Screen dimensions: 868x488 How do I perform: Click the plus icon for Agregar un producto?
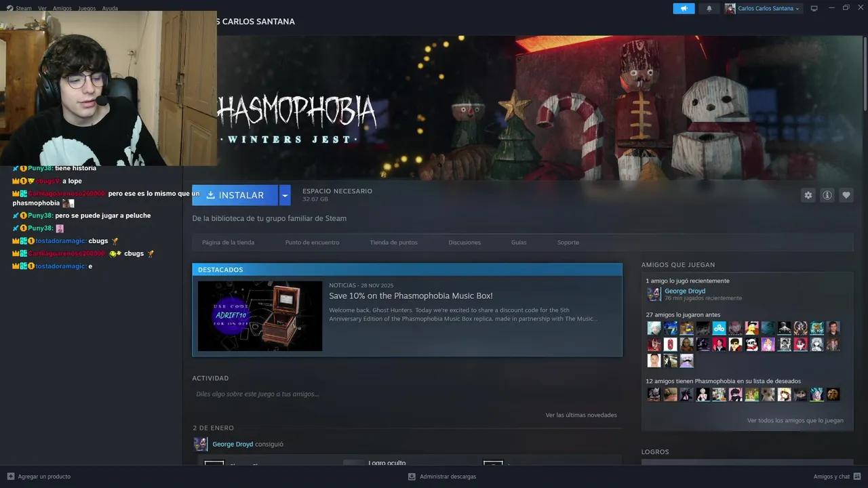(x=10, y=476)
